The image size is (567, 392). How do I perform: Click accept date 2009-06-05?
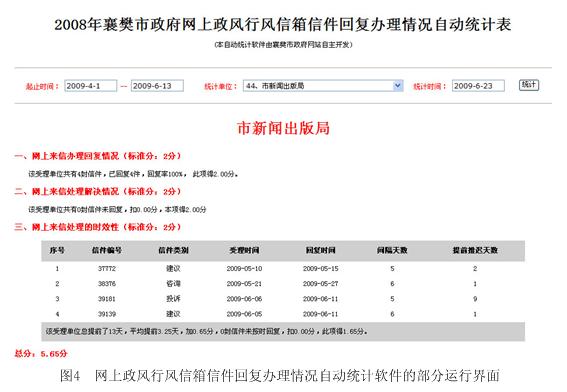(244, 314)
